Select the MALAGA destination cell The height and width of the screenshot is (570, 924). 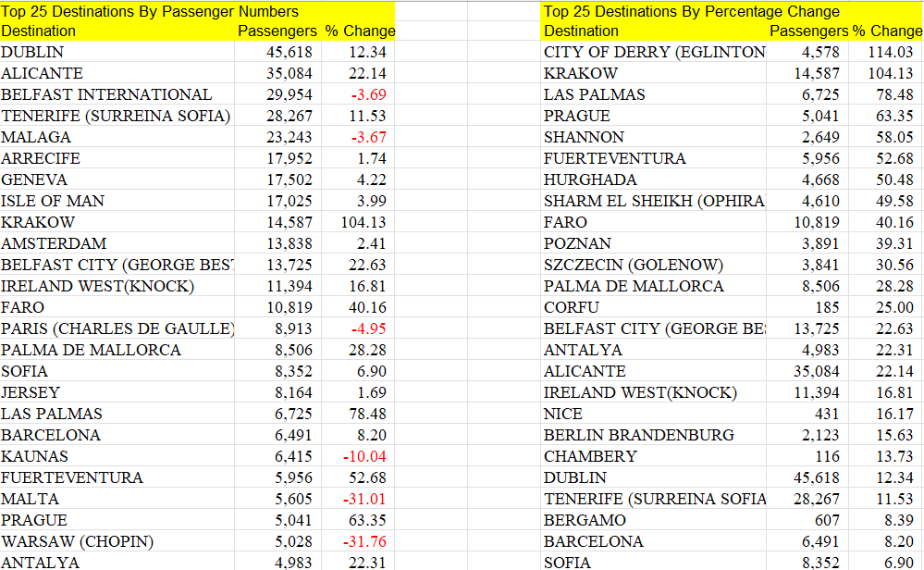coord(36,137)
